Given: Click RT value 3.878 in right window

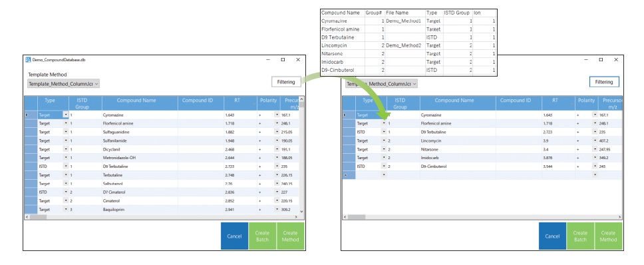Looking at the screenshot, I should click(x=548, y=158).
